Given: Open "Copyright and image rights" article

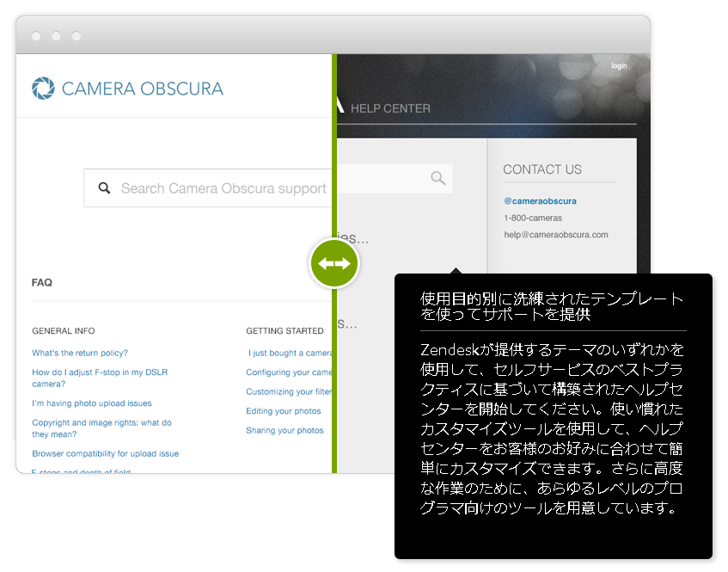Looking at the screenshot, I should 101,428.
